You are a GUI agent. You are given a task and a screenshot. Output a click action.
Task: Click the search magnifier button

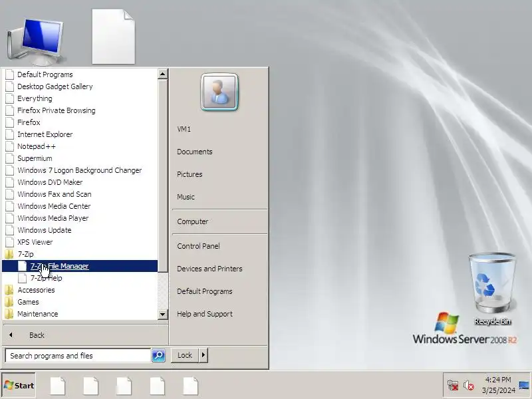pyautogui.click(x=158, y=356)
